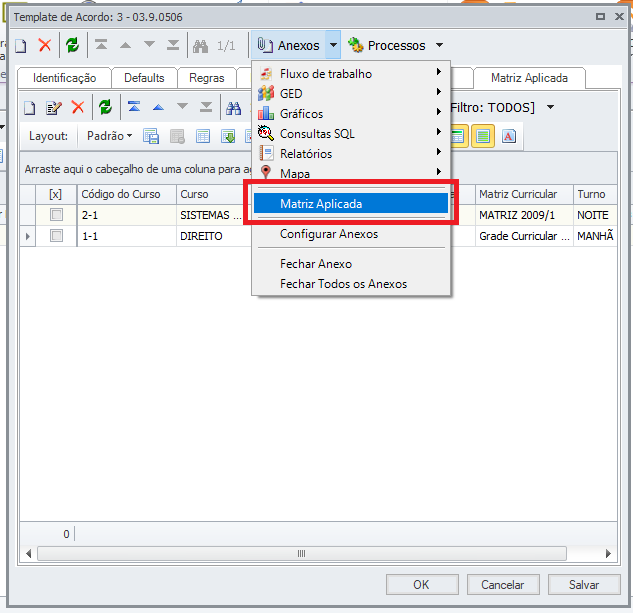Click the red delete X in top toolbar
The width and height of the screenshot is (633, 613).
pyautogui.click(x=45, y=45)
